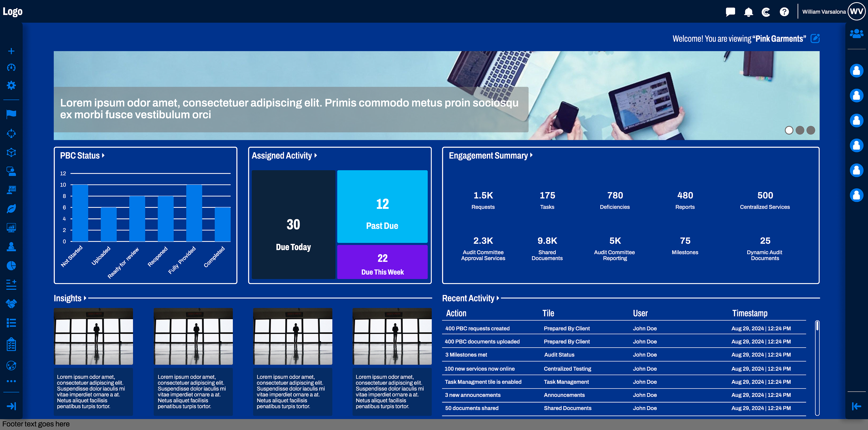Expand the PBC Status panel arrow
The height and width of the screenshot is (430, 868).
(x=104, y=155)
